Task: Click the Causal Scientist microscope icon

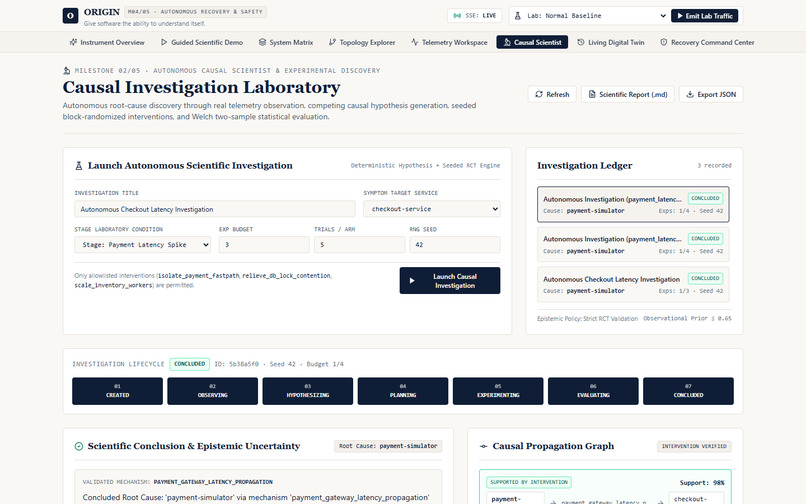Action: (507, 42)
